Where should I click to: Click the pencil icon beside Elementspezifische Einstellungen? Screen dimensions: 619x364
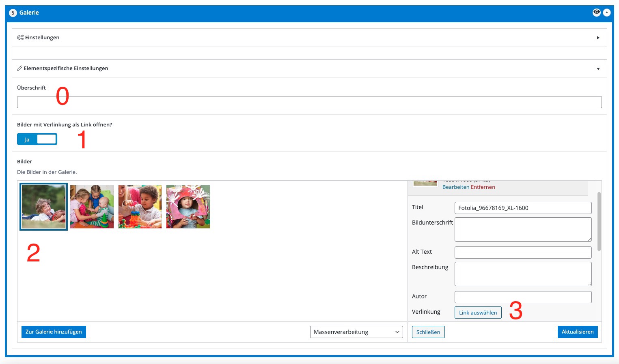(19, 69)
